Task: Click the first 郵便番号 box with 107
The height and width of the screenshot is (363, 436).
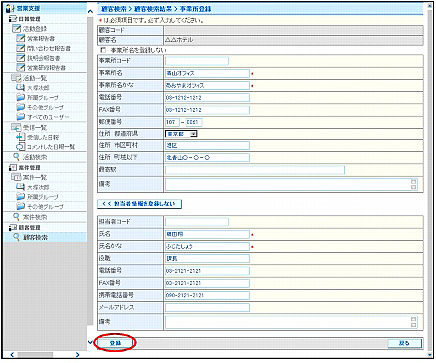Action: [x=172, y=122]
